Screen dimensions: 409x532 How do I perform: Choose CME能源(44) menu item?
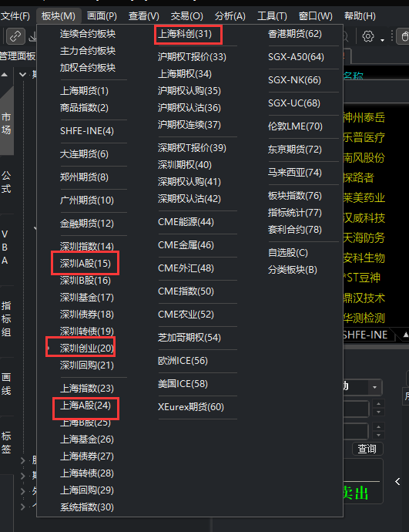pyautogui.click(x=186, y=221)
